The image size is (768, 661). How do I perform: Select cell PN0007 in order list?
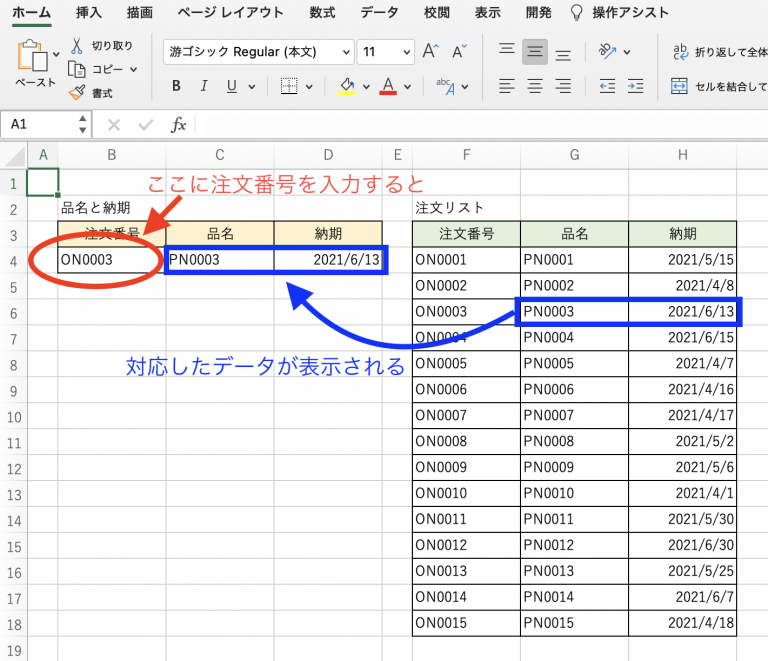[x=574, y=415]
